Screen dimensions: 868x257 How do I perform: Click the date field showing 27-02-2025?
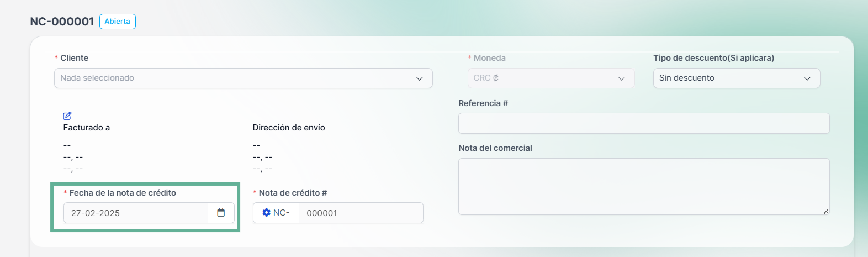136,213
